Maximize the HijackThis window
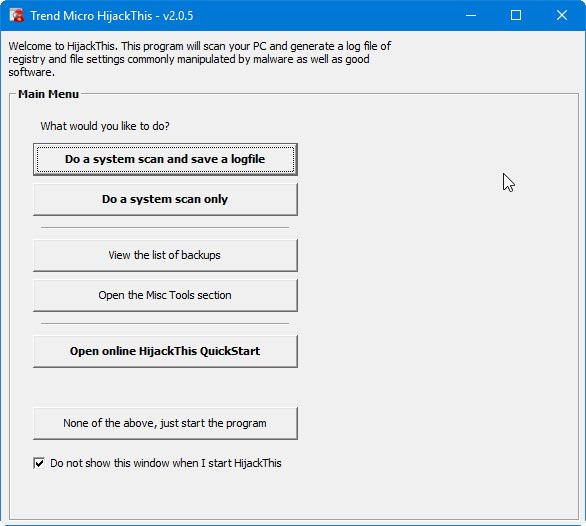586x526 pixels. coord(516,15)
